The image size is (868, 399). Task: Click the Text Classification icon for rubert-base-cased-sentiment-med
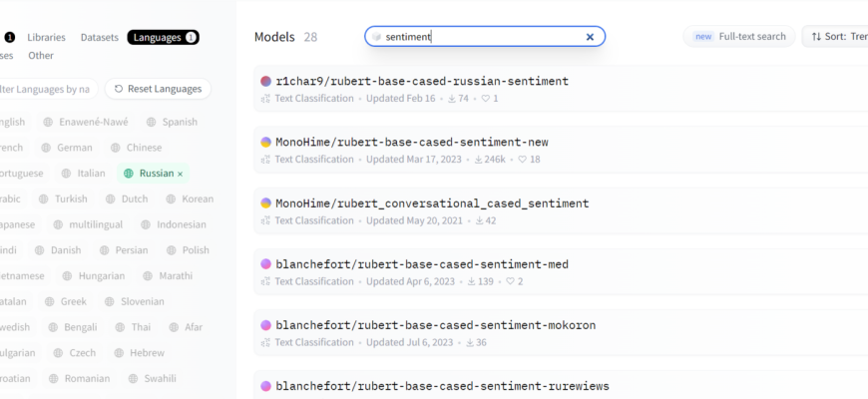pos(265,282)
